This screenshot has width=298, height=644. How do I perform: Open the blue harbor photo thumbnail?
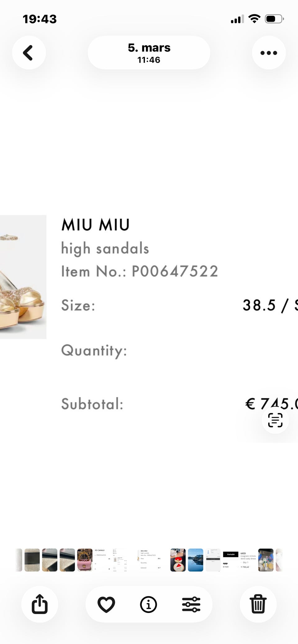196,560
